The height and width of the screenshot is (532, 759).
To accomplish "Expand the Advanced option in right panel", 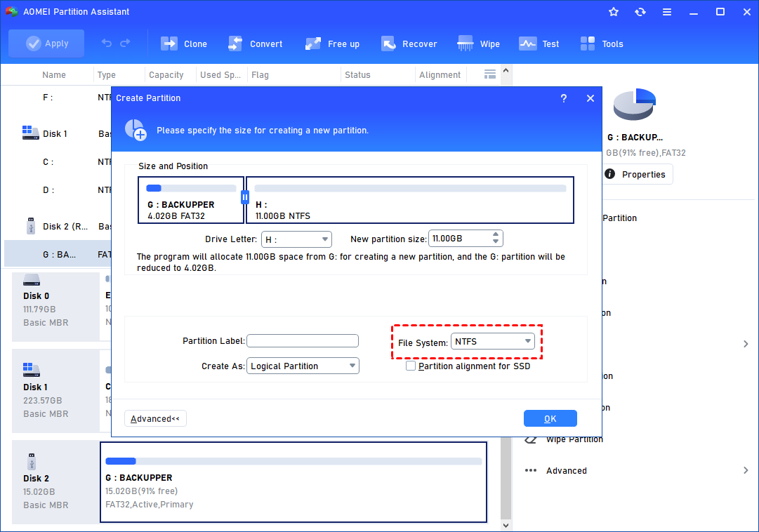I will tap(746, 470).
